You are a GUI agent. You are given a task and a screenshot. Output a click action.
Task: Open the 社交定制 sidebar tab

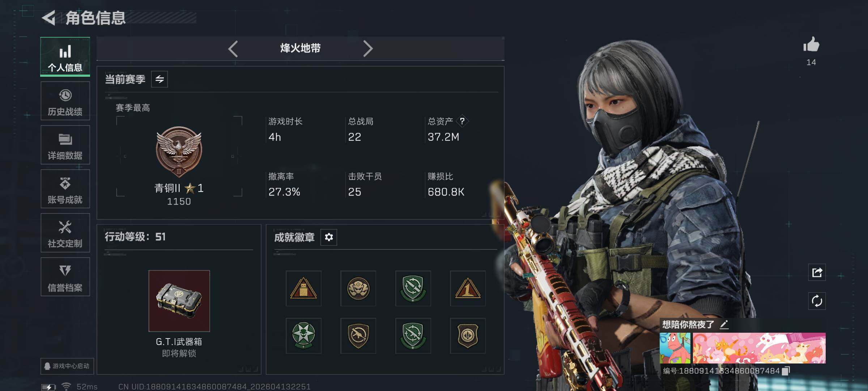[x=65, y=233]
